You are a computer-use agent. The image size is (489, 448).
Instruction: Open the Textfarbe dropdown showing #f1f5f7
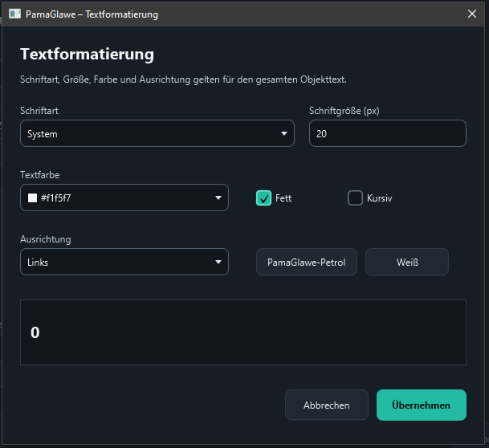coord(124,198)
